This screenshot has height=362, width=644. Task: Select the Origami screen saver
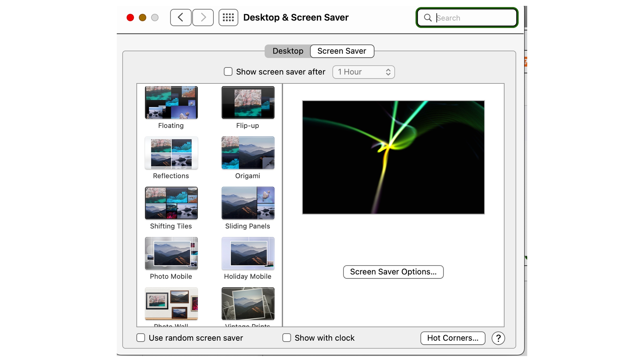[248, 153]
